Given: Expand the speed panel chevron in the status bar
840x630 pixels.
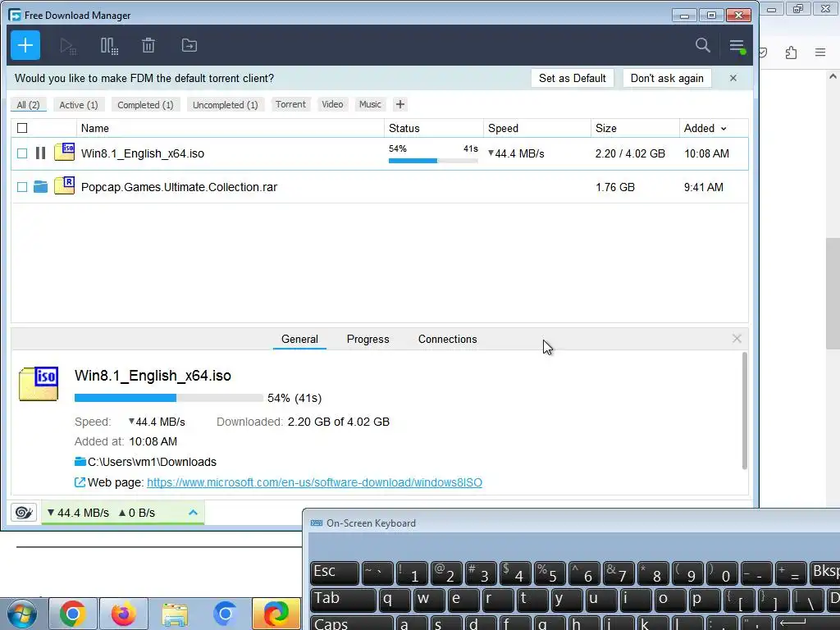Looking at the screenshot, I should click(x=193, y=513).
